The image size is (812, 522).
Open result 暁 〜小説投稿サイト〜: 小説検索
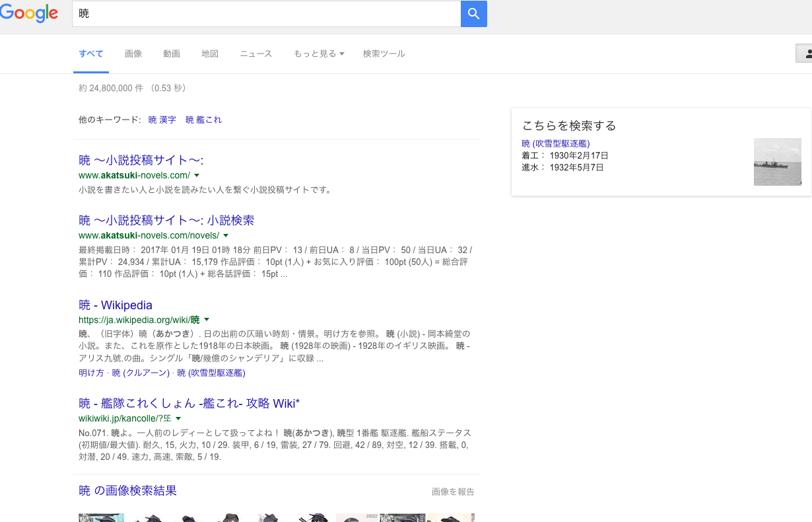pos(166,220)
